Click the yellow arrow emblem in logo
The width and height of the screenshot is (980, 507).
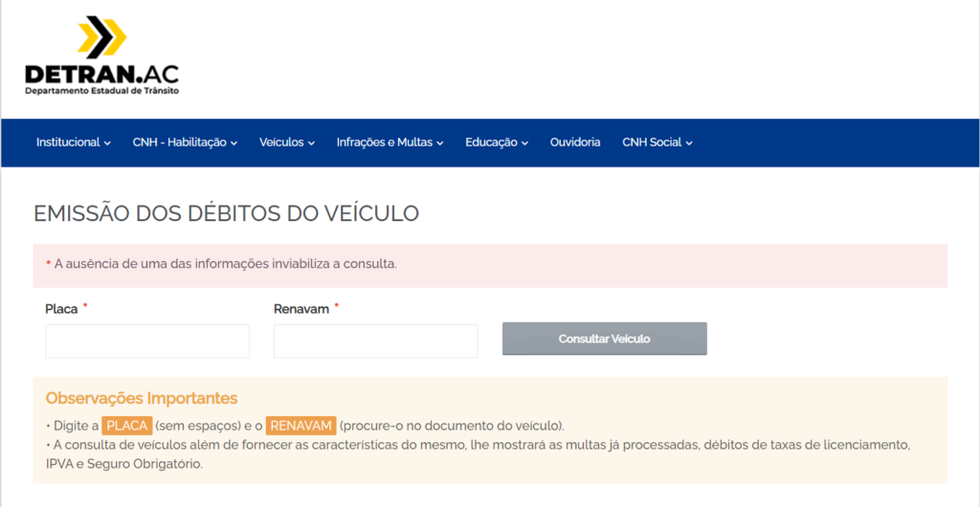101,37
